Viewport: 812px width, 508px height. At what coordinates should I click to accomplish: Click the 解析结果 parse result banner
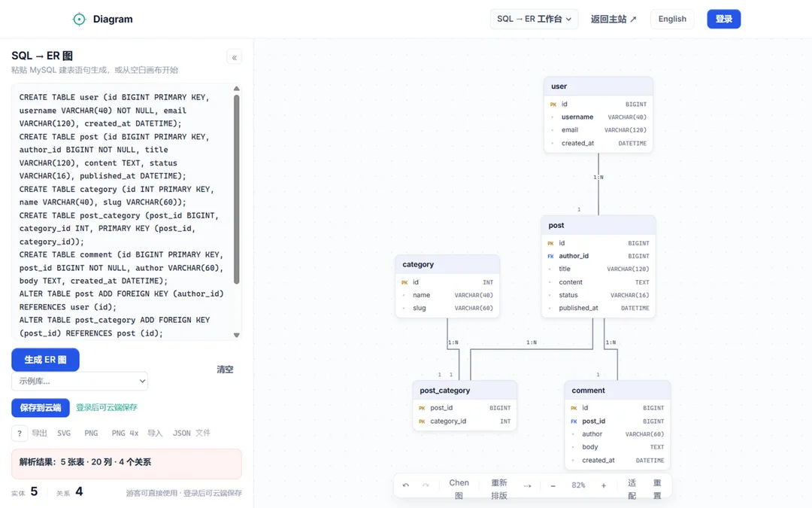point(126,464)
